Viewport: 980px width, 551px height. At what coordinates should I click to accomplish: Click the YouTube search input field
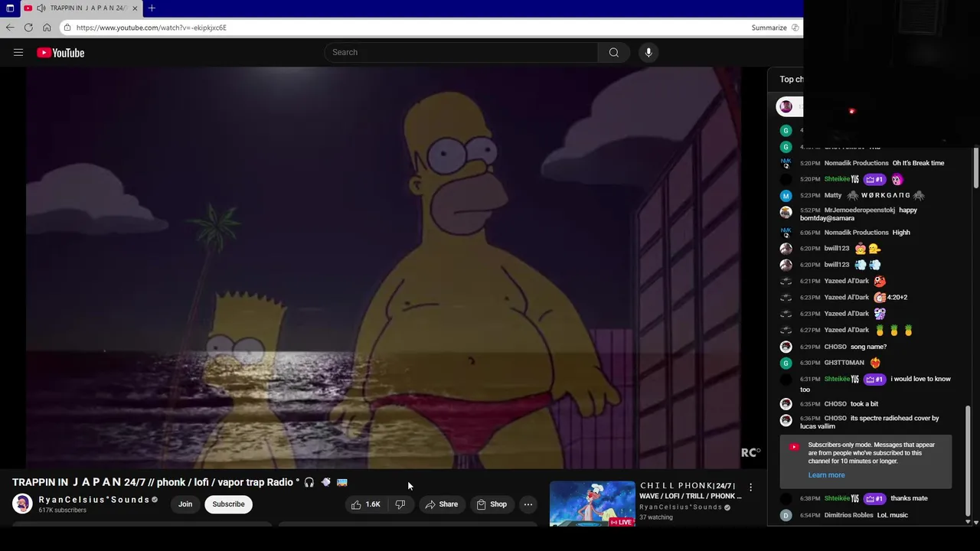(x=462, y=52)
